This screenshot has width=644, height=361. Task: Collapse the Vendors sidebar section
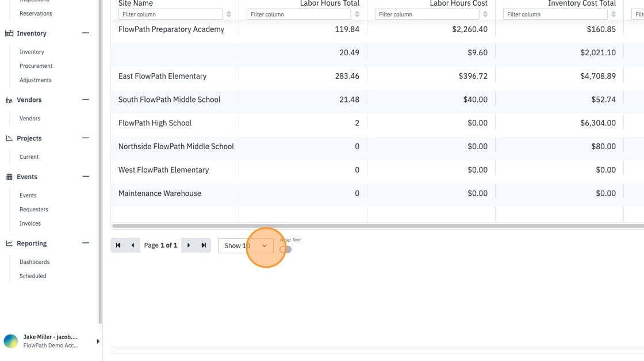[86, 100]
